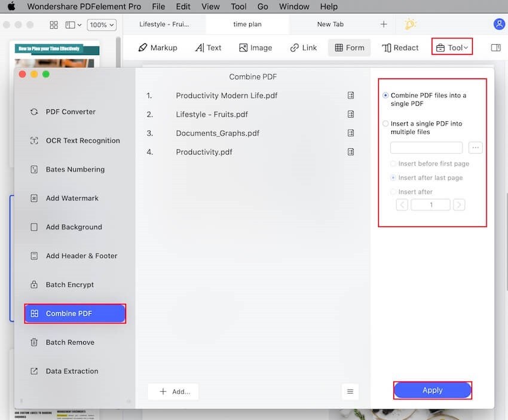Click the insert page number input field
Viewport: 508px width, 420px height.
pos(430,204)
